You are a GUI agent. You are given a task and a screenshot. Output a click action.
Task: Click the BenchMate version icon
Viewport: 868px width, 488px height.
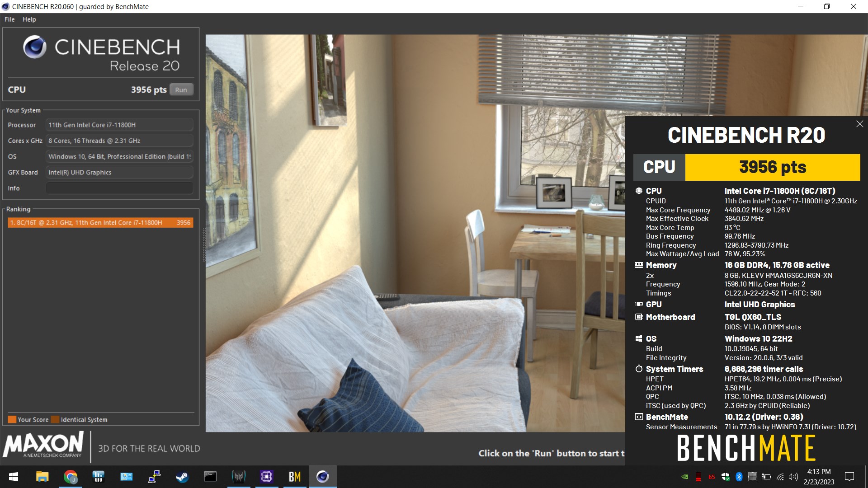click(639, 417)
